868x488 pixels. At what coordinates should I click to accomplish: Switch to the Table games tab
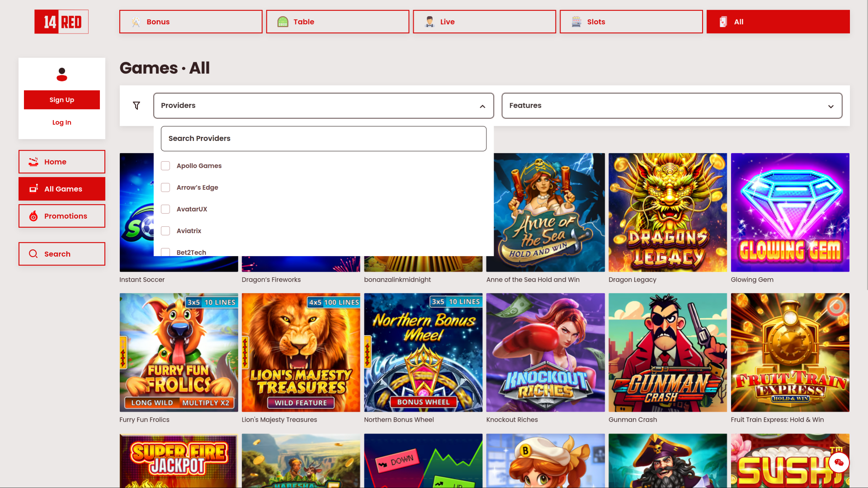(337, 21)
